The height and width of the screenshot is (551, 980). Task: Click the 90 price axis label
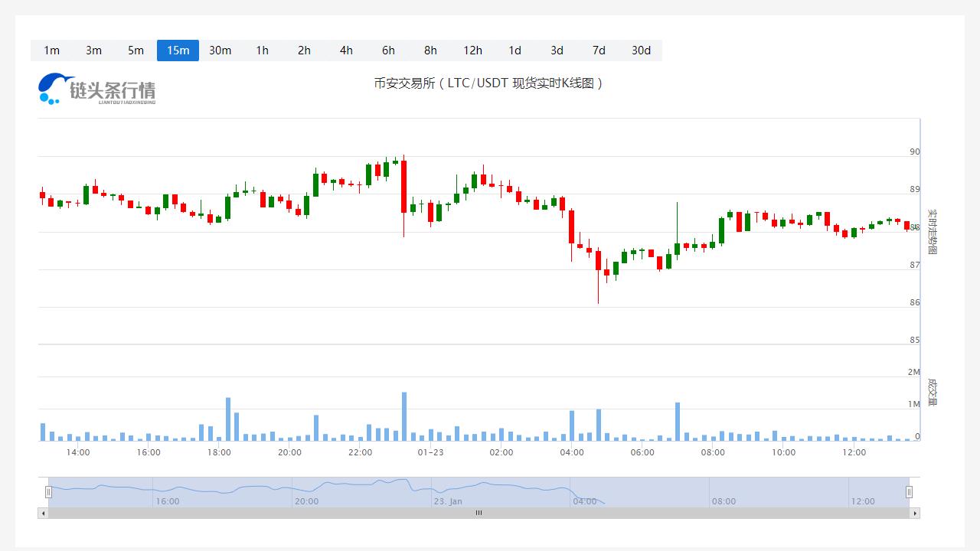coord(915,152)
